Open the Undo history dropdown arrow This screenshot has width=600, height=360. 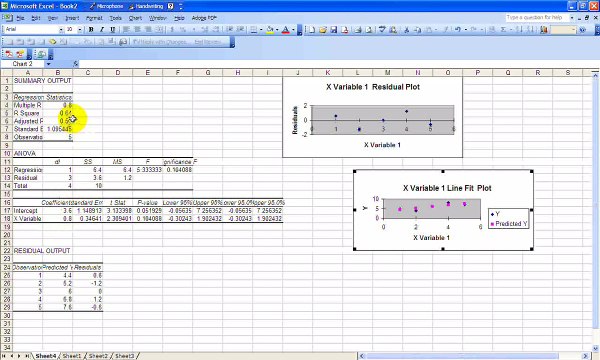point(465,29)
